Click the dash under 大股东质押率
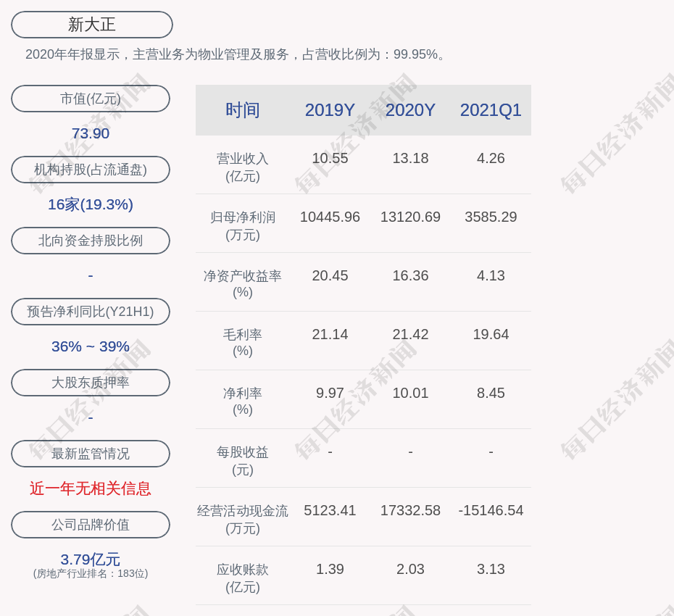The height and width of the screenshot is (616, 674). [91, 417]
